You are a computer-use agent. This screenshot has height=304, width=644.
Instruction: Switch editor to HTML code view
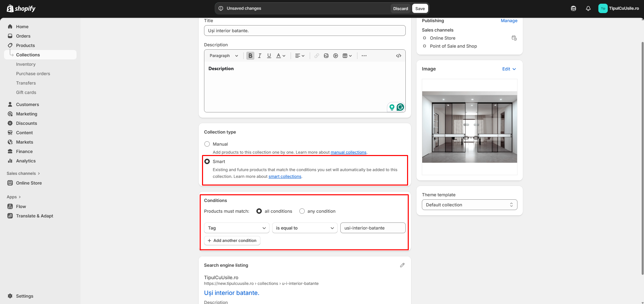click(x=398, y=56)
